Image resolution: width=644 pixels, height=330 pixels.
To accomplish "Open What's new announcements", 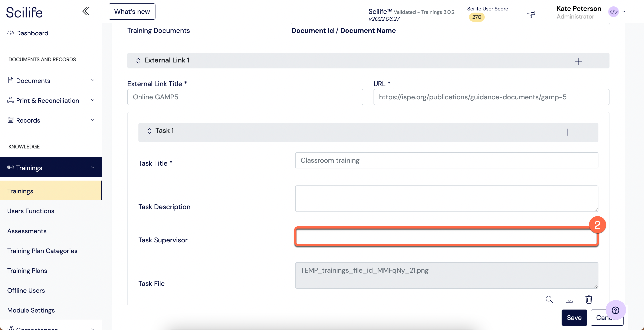I will 132,12.
